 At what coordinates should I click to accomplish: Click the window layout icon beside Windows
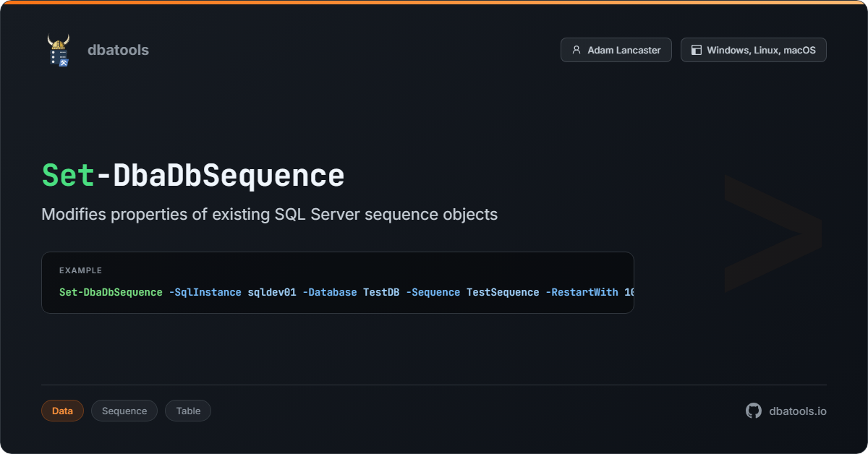697,50
